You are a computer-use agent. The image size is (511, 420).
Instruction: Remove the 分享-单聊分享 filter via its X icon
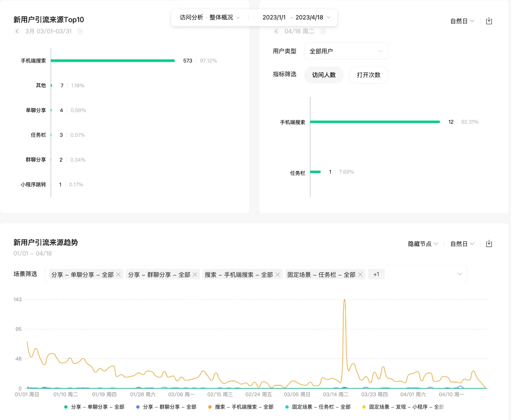tap(119, 274)
